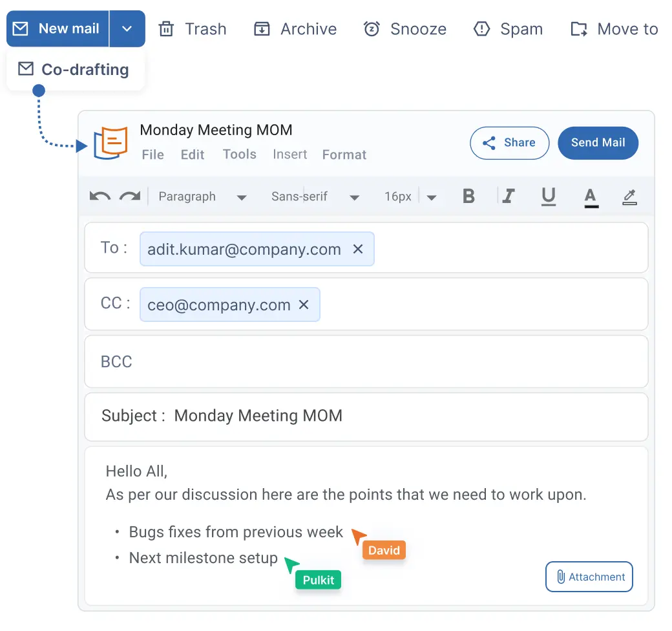The width and height of the screenshot is (672, 631).
Task: Click the 'Hello All,' line
Action: (x=136, y=471)
